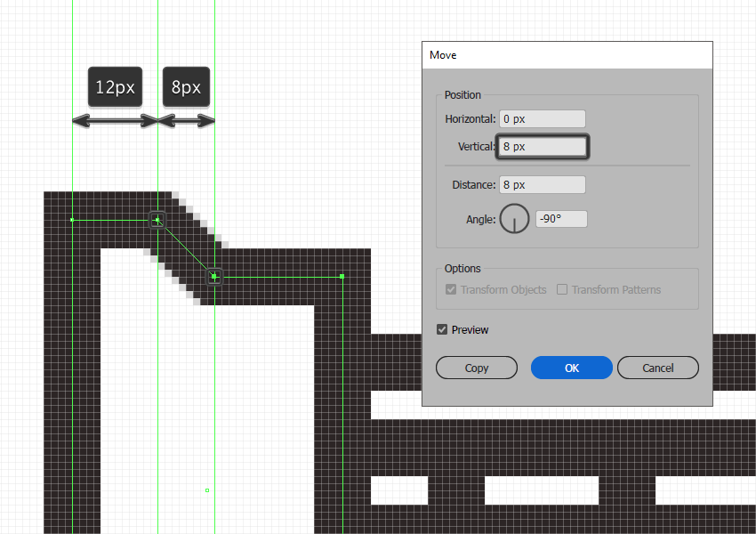Click the Vertical position field
The image size is (756, 534).
pos(543,147)
